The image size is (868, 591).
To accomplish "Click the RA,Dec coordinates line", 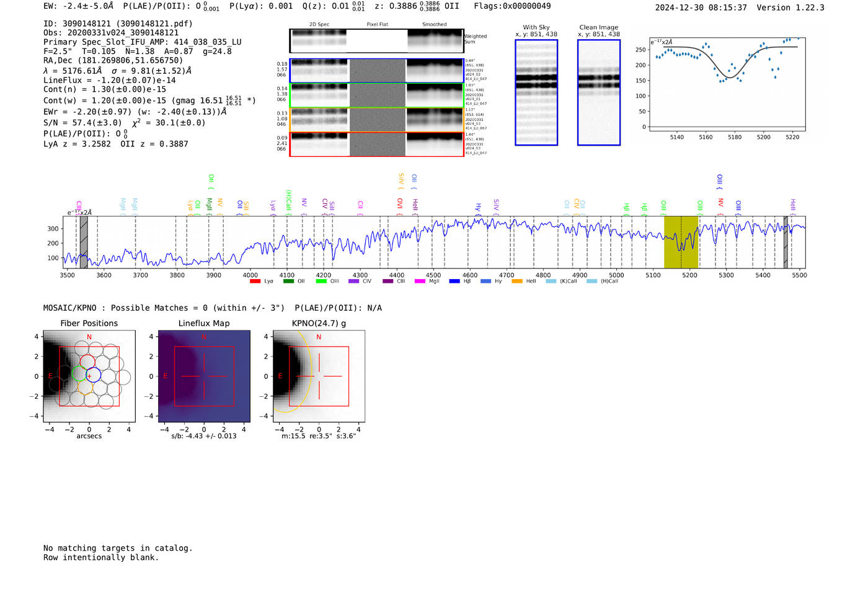I will 113,61.
